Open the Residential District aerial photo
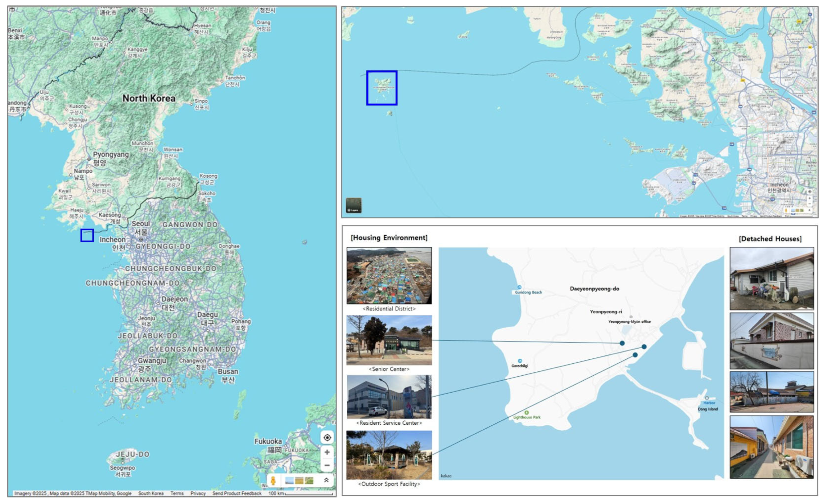This screenshot has height=504, width=828. coord(389,275)
